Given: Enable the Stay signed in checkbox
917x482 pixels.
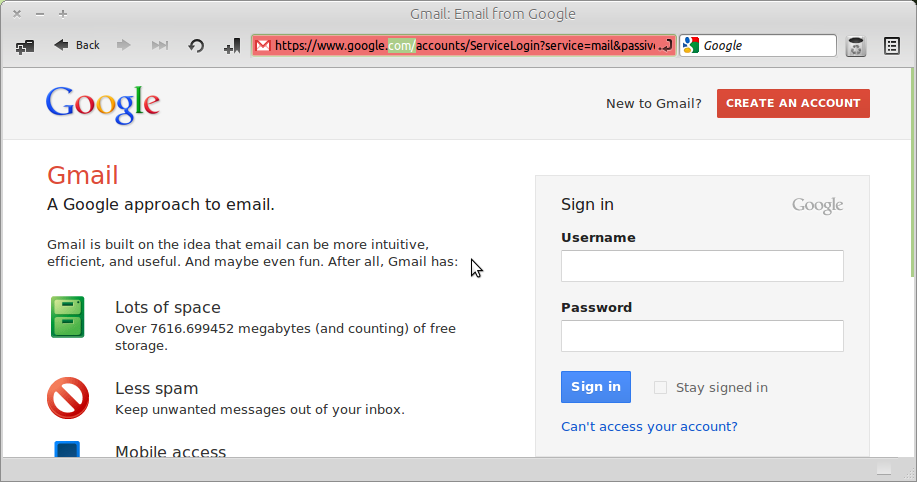Looking at the screenshot, I should [x=660, y=387].
